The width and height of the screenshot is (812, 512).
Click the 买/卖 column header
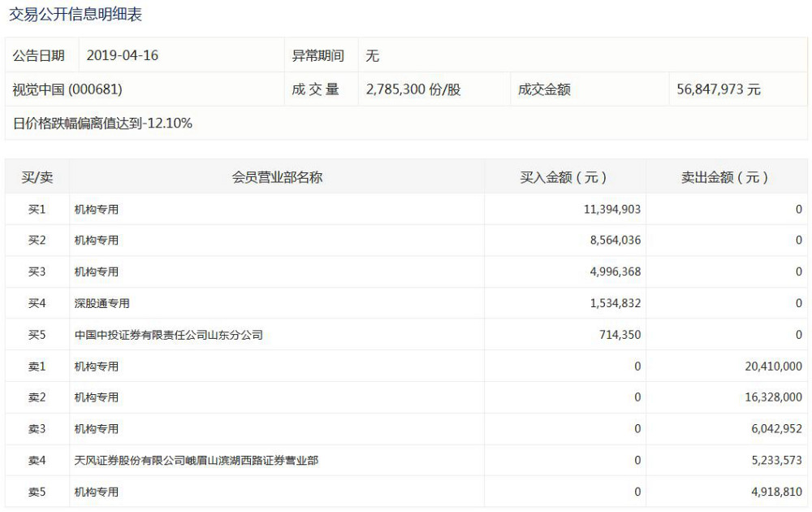(37, 177)
